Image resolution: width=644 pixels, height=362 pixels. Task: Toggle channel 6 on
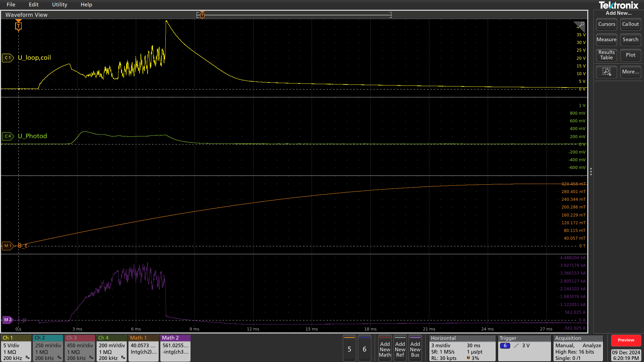(x=364, y=349)
